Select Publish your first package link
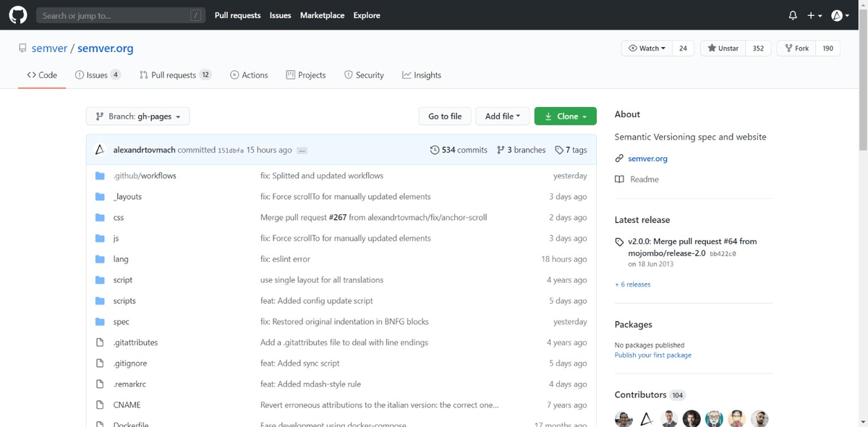This screenshot has width=868, height=427. 653,355
